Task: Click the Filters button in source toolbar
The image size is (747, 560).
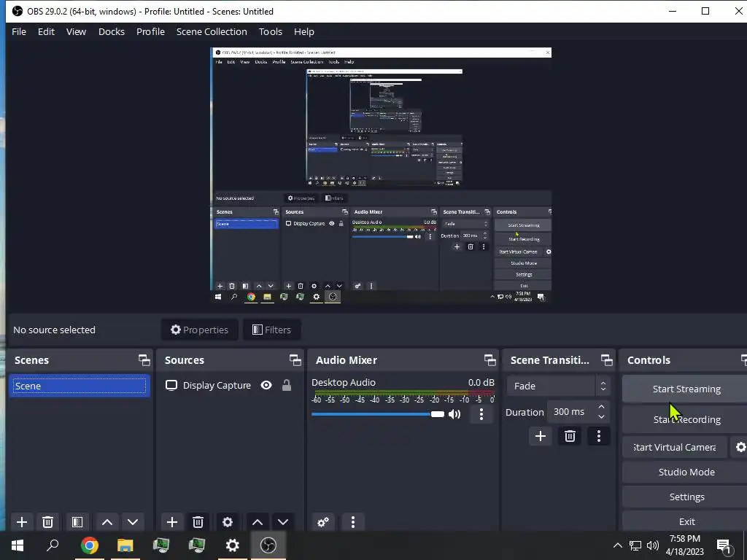Action: pos(271,330)
